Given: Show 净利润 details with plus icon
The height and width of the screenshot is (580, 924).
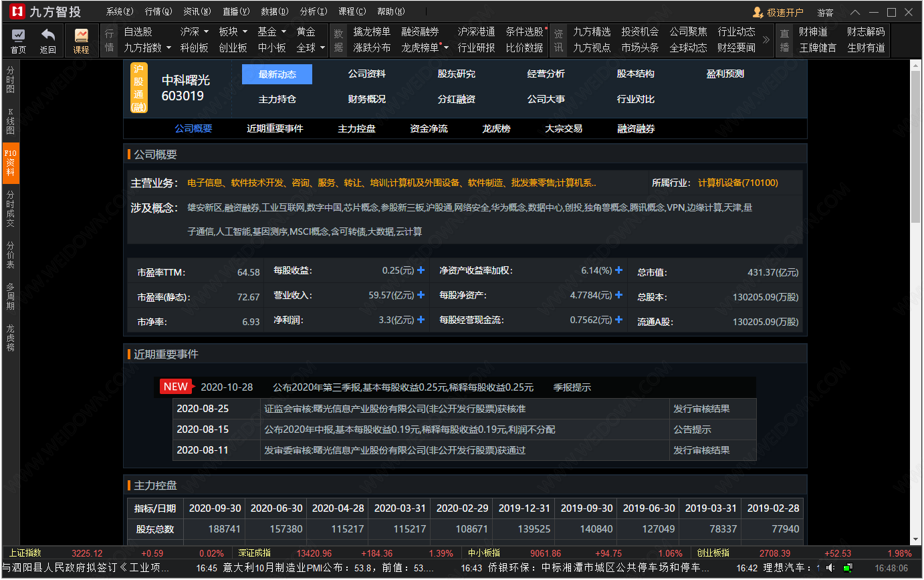Looking at the screenshot, I should [x=421, y=320].
